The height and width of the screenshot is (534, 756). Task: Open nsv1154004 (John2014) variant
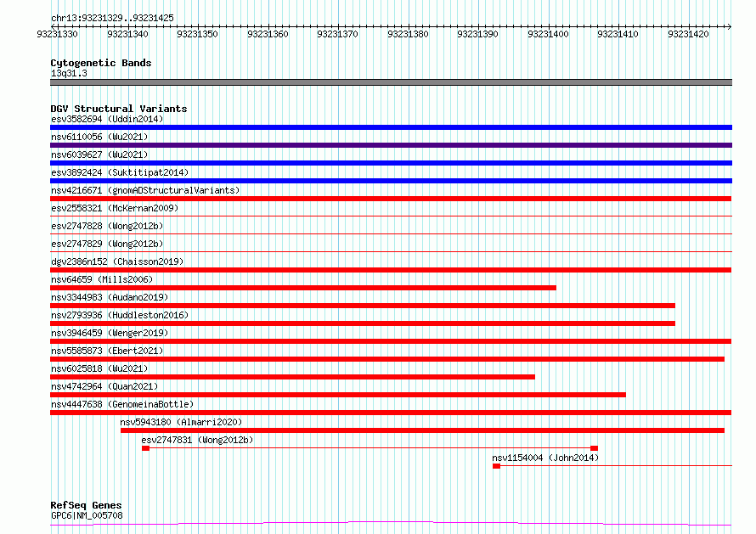pos(545,458)
